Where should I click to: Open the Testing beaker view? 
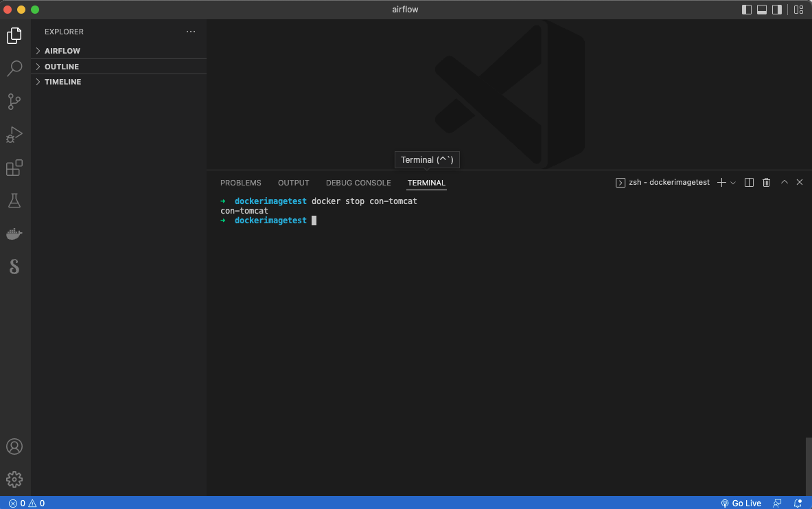pos(14,201)
